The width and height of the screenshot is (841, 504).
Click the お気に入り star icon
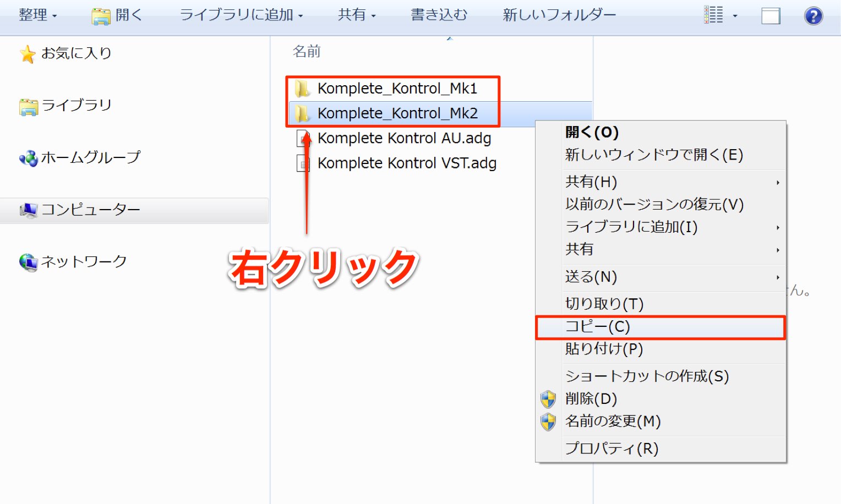28,54
